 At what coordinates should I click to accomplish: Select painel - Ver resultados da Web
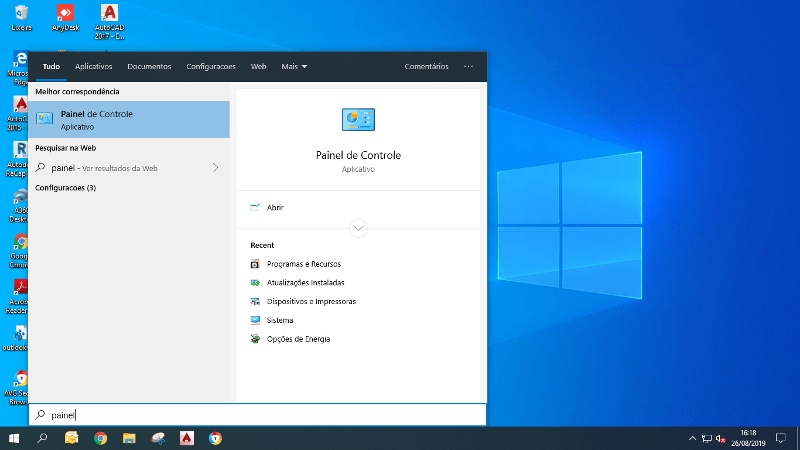coord(129,168)
